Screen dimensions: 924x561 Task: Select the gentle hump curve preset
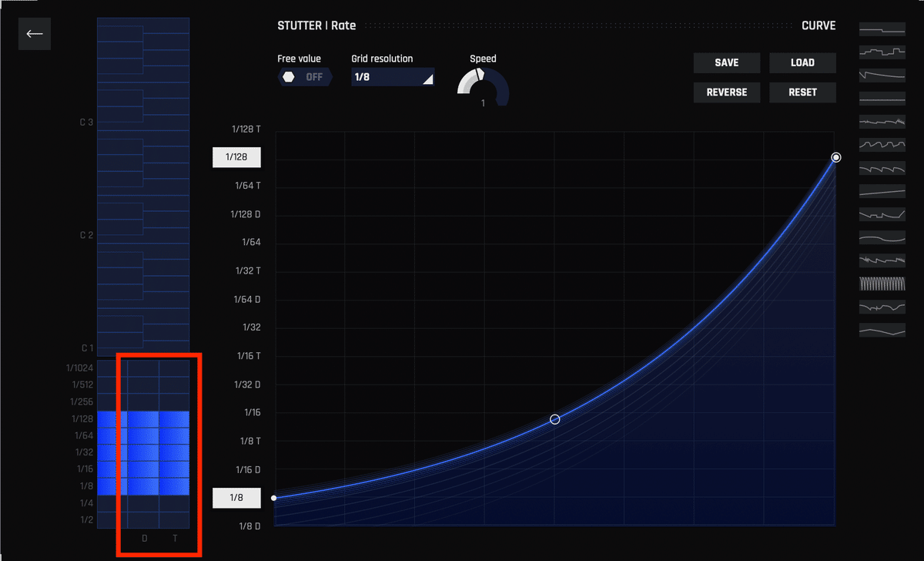882,237
